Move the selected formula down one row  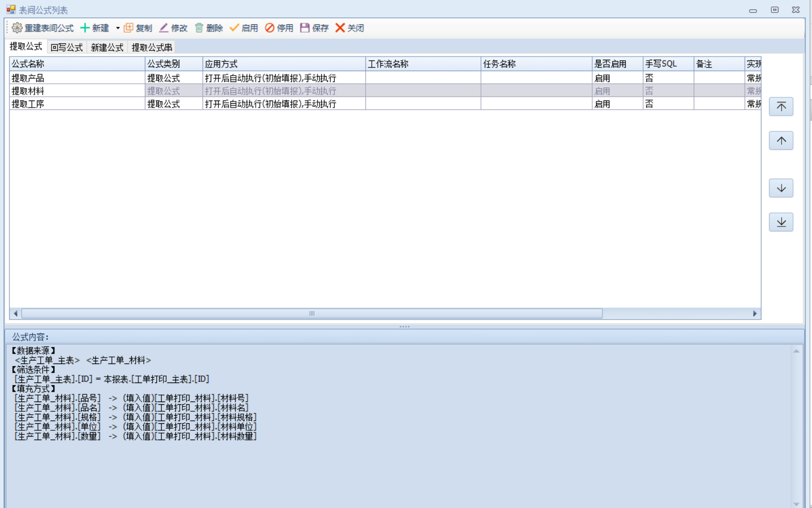click(781, 188)
